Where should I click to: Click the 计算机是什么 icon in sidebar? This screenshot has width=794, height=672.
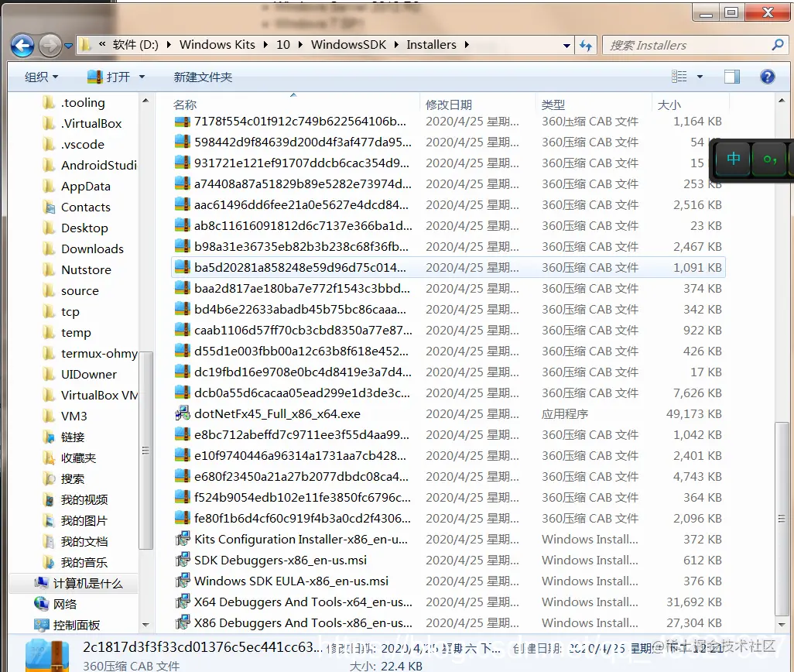tap(41, 583)
